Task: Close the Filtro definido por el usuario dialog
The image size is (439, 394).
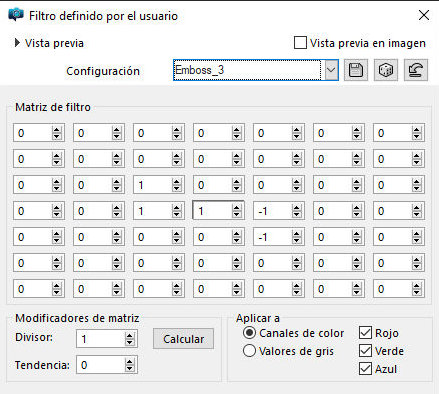Action: tap(424, 15)
